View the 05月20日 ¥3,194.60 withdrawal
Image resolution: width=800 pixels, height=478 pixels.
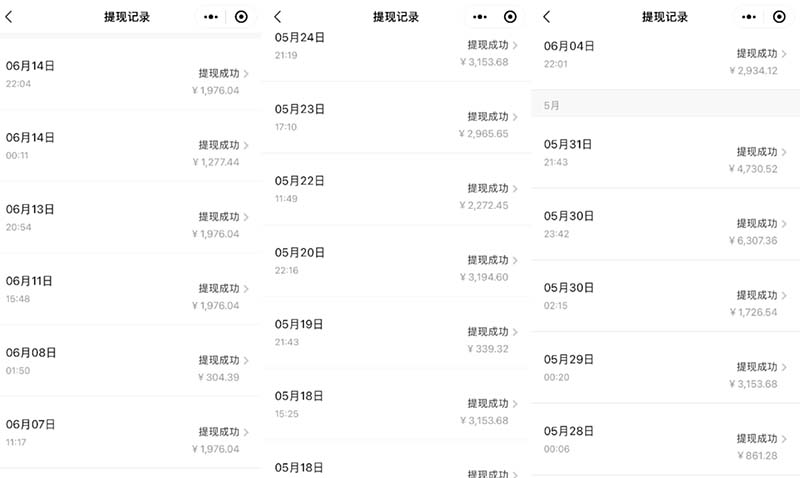point(398,261)
